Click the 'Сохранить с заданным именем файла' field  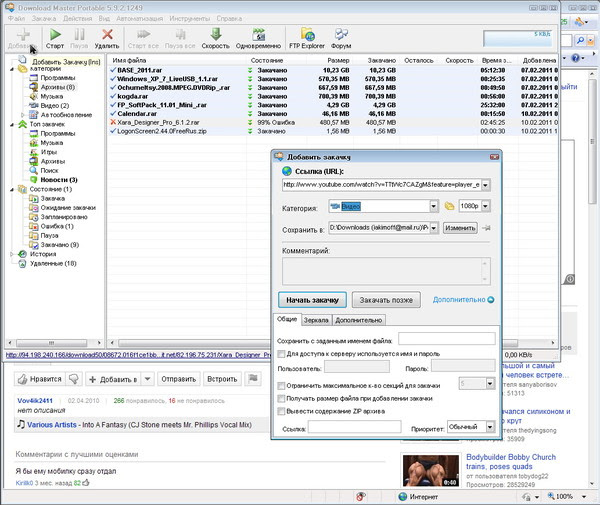(x=447, y=339)
